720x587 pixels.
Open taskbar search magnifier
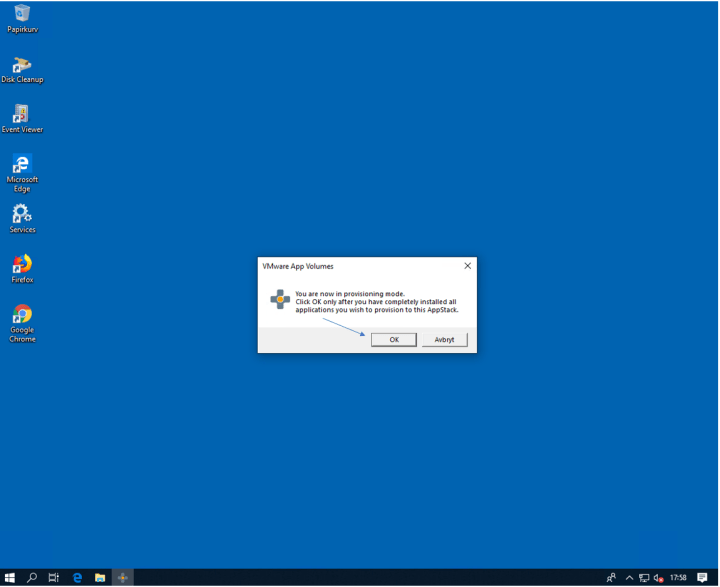tap(32, 578)
